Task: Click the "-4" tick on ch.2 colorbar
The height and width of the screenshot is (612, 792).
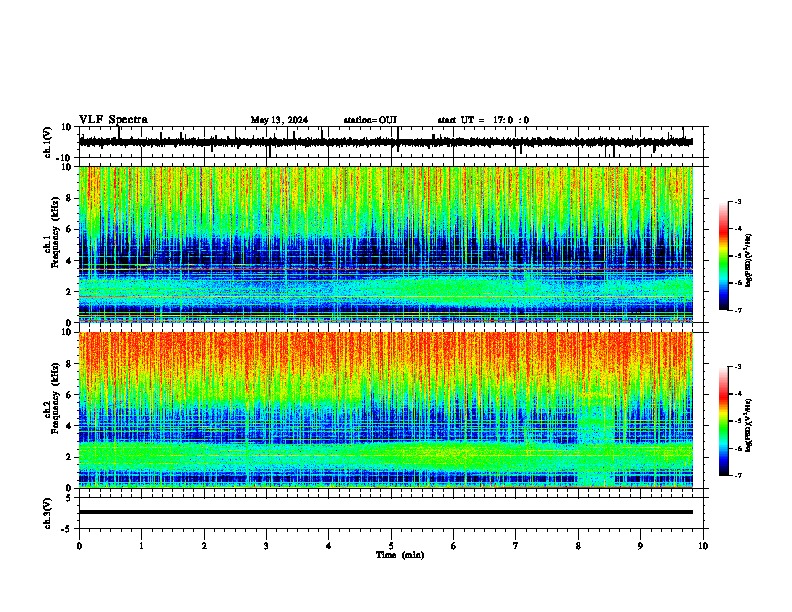Action: pos(738,394)
